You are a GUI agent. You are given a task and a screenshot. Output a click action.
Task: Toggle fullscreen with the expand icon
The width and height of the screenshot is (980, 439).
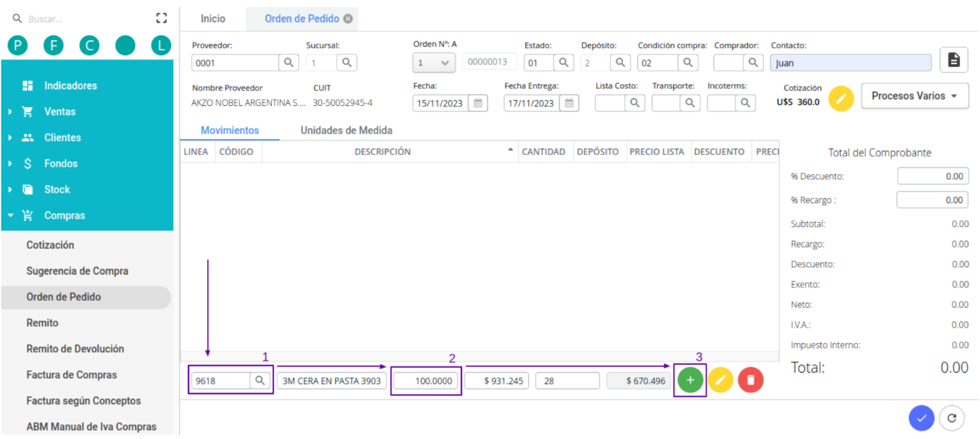coord(162,19)
